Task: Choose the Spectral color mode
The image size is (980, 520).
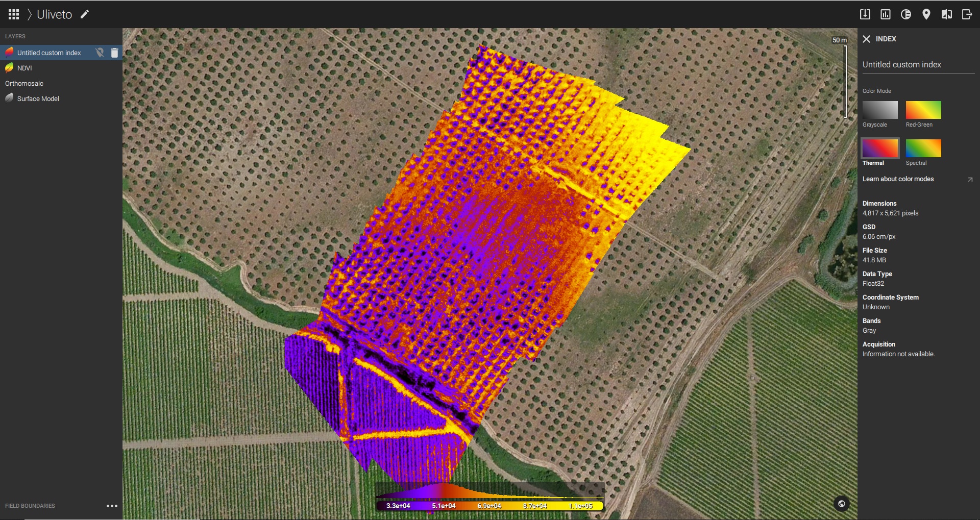Action: click(x=923, y=148)
